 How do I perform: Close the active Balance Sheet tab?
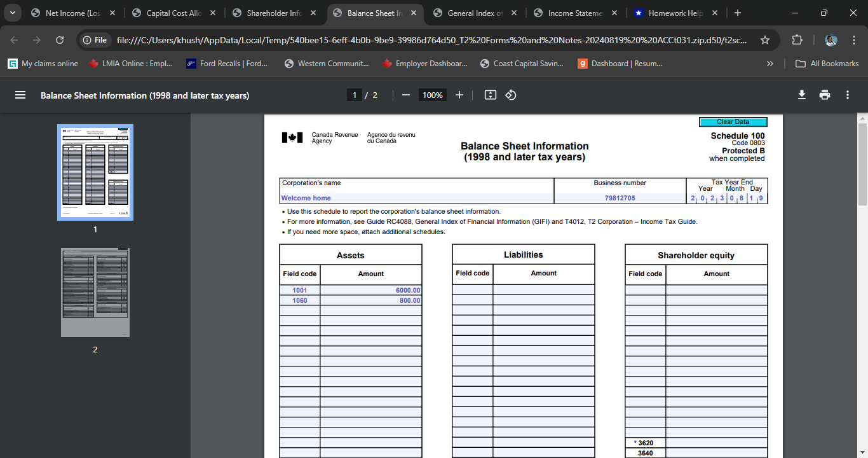click(414, 13)
